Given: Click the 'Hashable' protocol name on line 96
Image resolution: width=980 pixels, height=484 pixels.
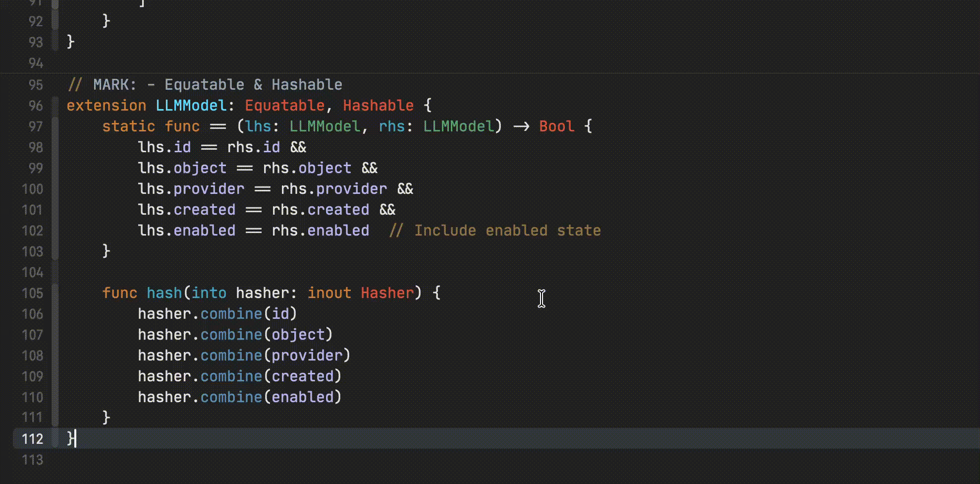Looking at the screenshot, I should click(x=379, y=106).
